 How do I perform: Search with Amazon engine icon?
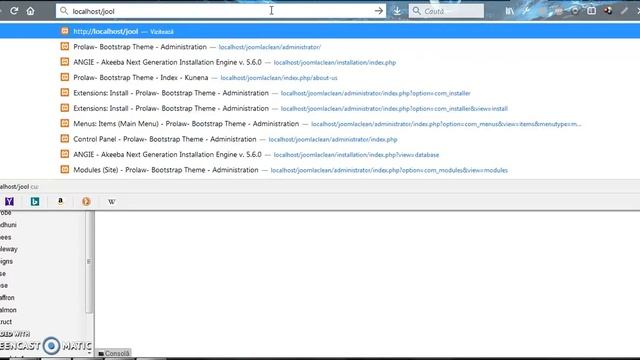[60, 201]
